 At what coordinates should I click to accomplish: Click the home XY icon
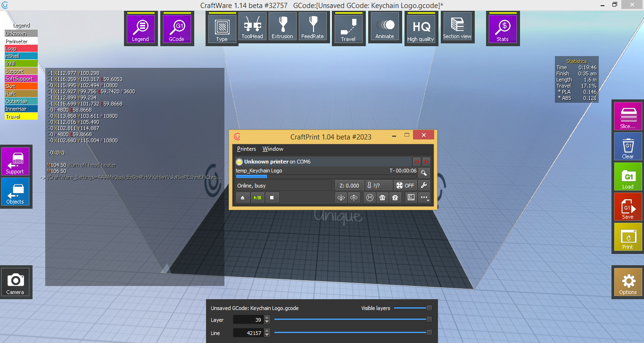(382, 198)
